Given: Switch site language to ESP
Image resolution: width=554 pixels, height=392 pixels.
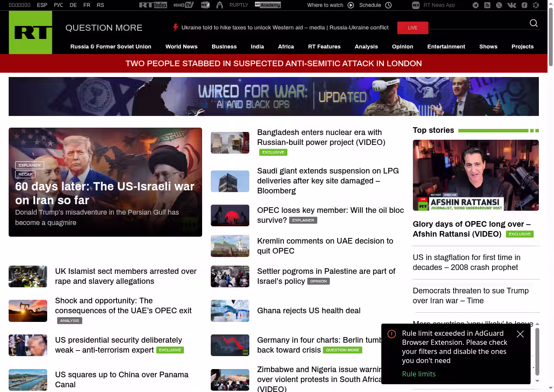Looking at the screenshot, I should coord(42,5).
